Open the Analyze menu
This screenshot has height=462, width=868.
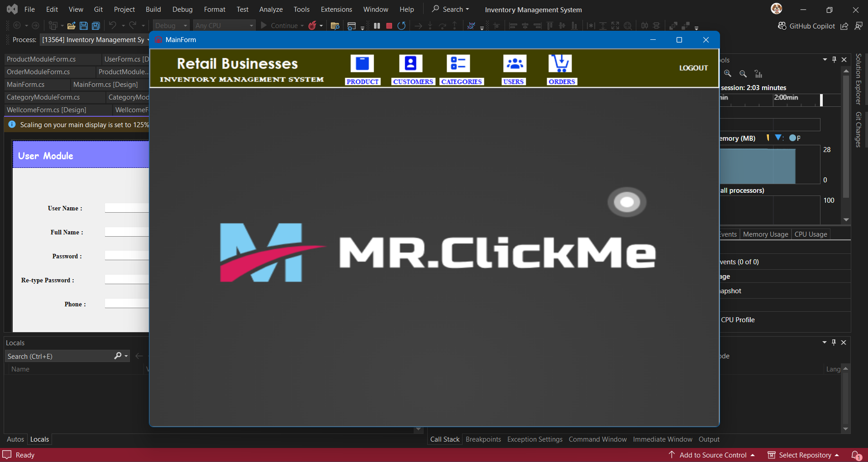point(271,9)
